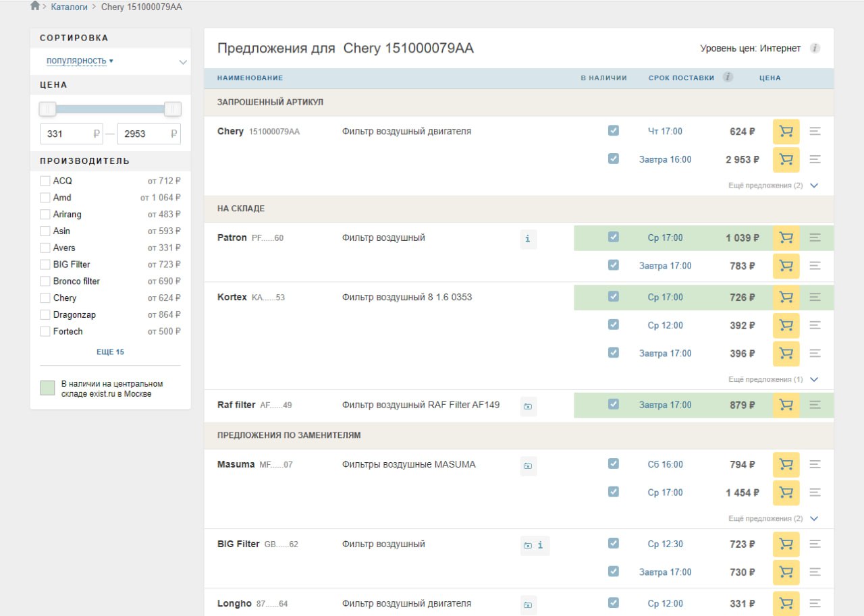
Task: Grab the minimum price slider handle
Action: click(x=47, y=109)
